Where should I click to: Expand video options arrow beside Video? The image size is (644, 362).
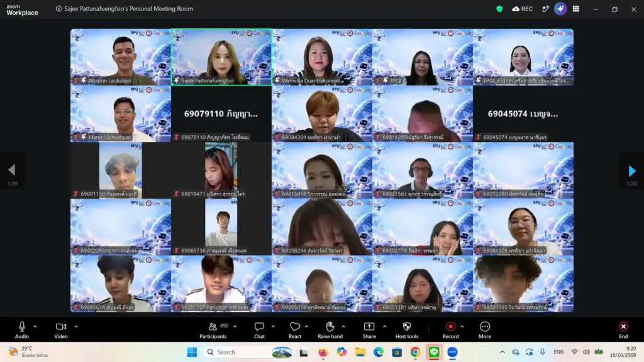click(x=76, y=327)
